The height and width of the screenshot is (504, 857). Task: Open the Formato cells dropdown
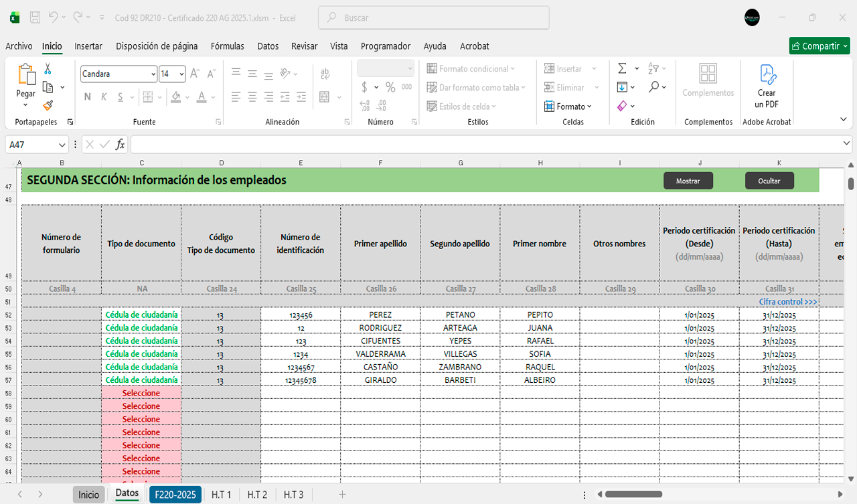(573, 106)
